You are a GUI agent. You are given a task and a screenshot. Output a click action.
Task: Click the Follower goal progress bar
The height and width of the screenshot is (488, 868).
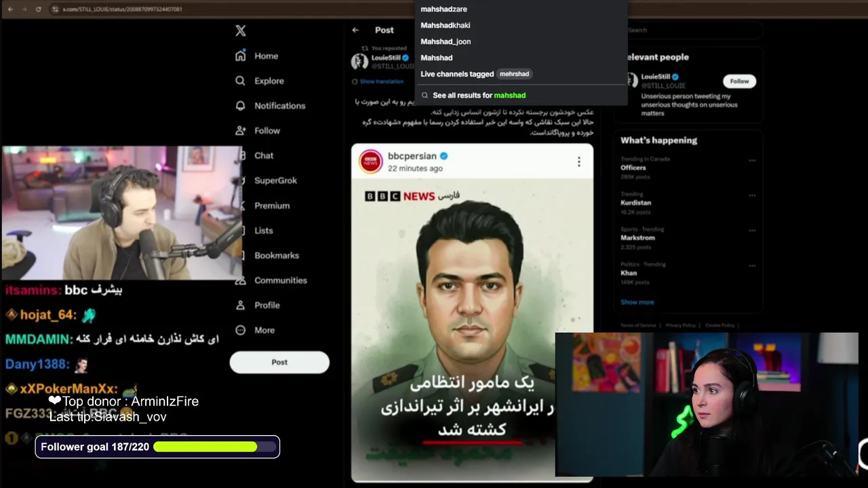[x=216, y=447]
